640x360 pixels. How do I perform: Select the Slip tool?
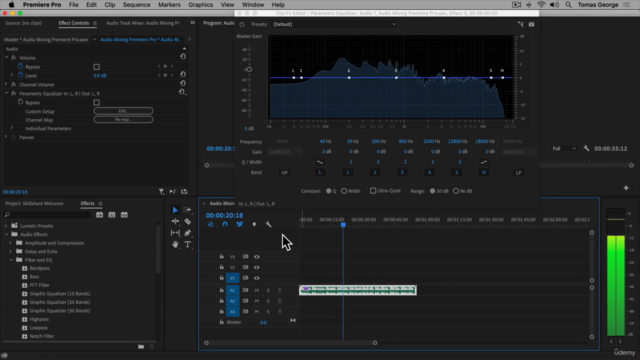tap(175, 233)
